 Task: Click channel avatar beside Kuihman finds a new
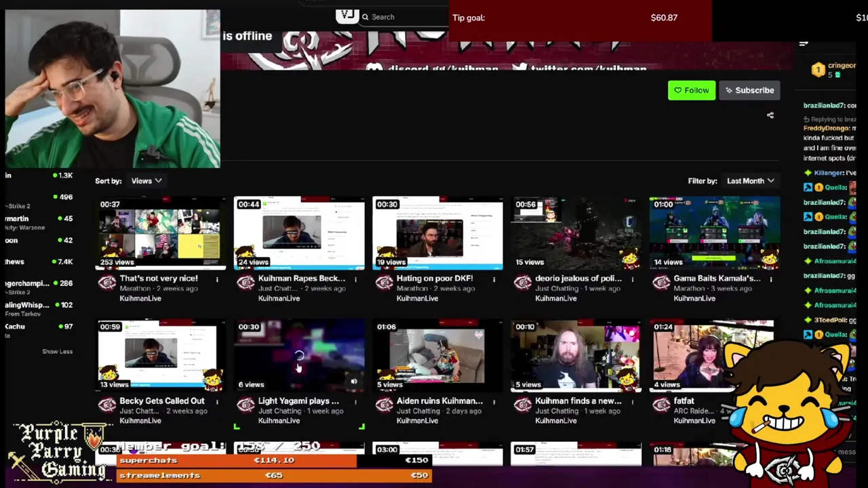522,405
